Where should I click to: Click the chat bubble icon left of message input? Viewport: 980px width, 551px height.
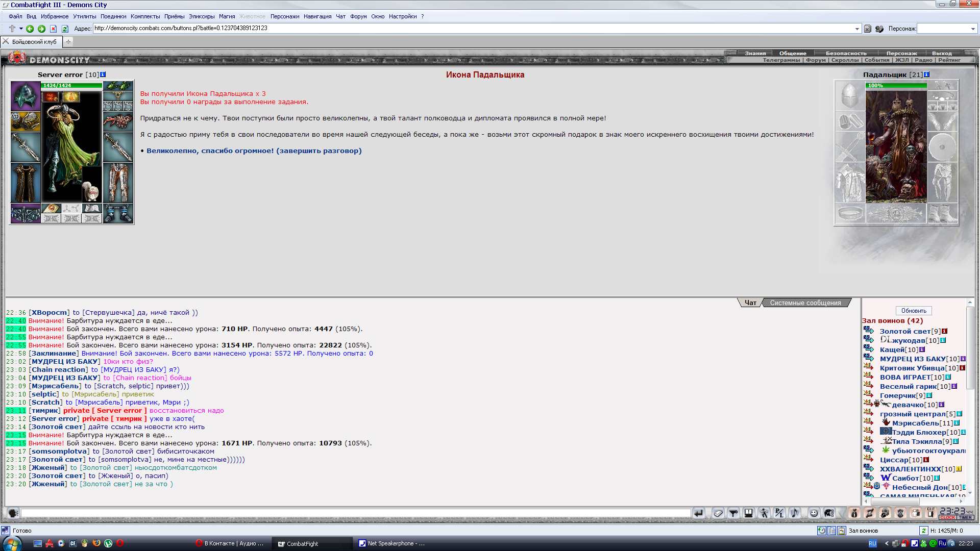point(13,513)
